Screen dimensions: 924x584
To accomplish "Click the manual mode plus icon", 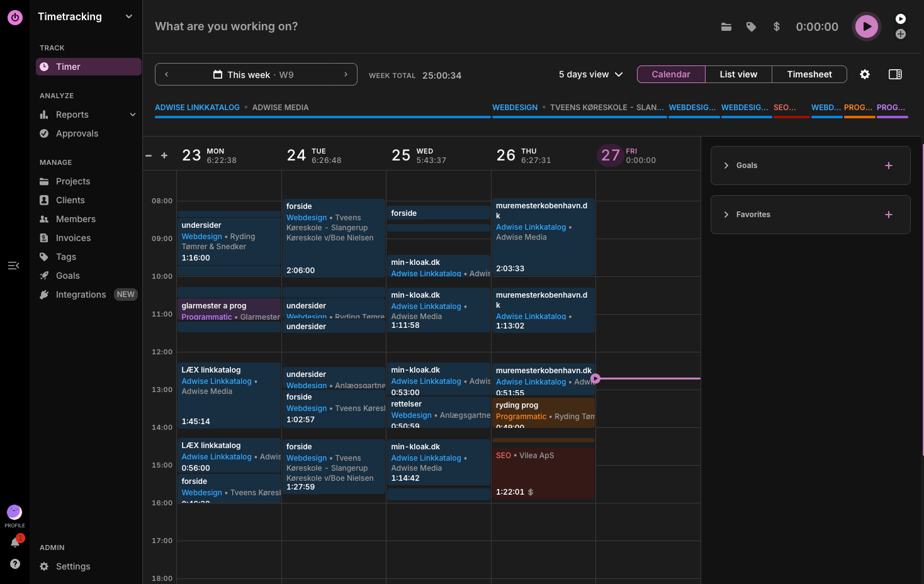I will click(901, 34).
